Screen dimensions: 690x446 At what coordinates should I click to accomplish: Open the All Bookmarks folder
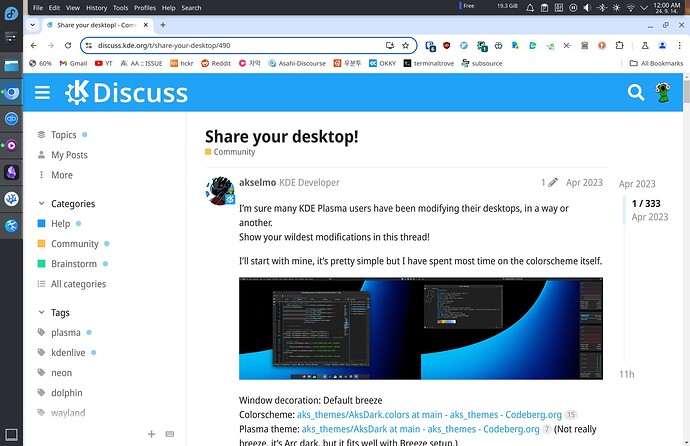(657, 63)
